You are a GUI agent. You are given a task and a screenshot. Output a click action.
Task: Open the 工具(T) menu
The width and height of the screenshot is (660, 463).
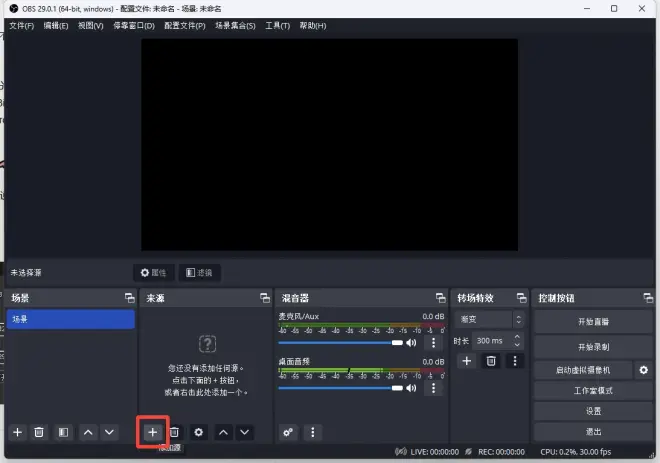[277, 25]
